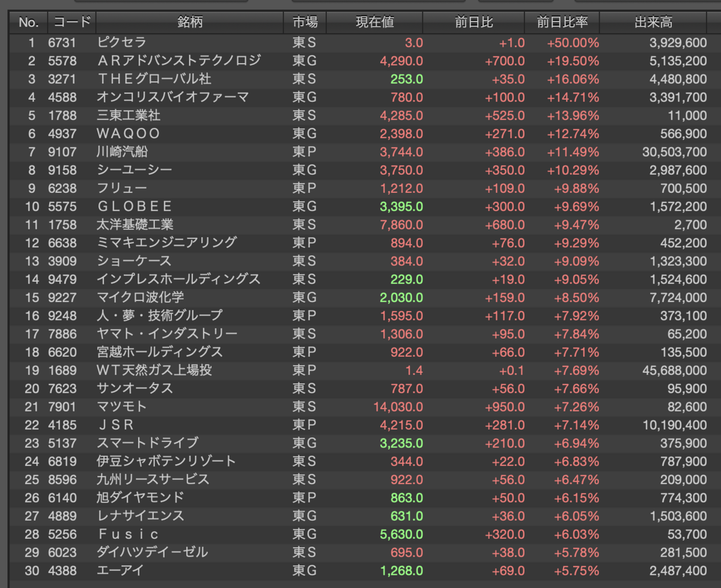Click the +0.1 price change

512,370
